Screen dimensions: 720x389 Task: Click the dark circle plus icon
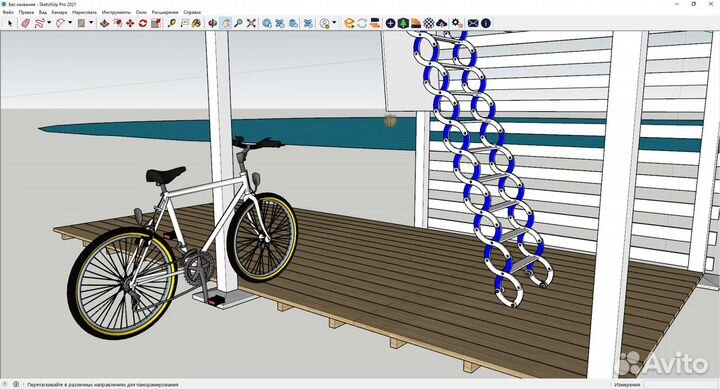390,23
